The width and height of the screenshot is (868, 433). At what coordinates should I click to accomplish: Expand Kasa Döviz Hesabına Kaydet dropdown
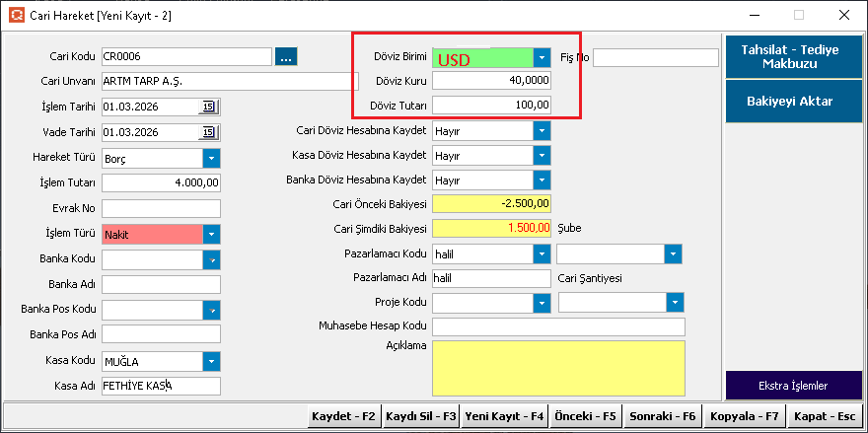point(542,156)
